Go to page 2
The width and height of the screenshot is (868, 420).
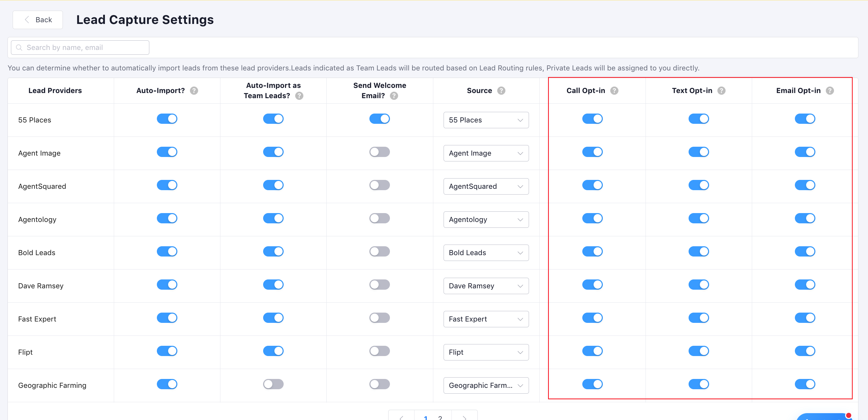[x=440, y=418]
